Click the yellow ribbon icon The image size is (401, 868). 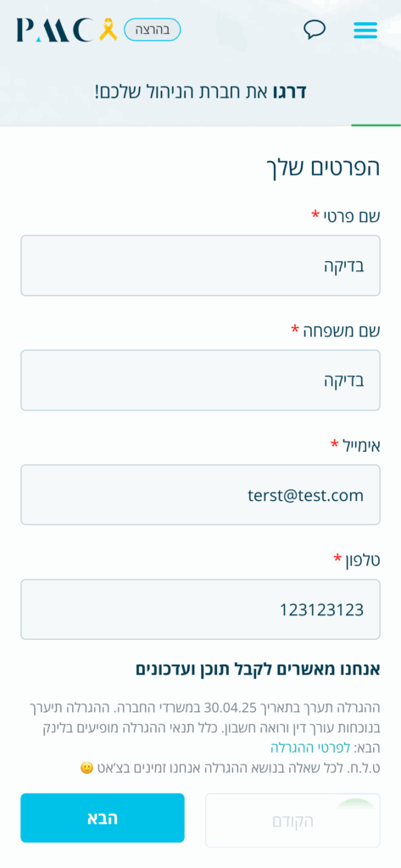108,30
